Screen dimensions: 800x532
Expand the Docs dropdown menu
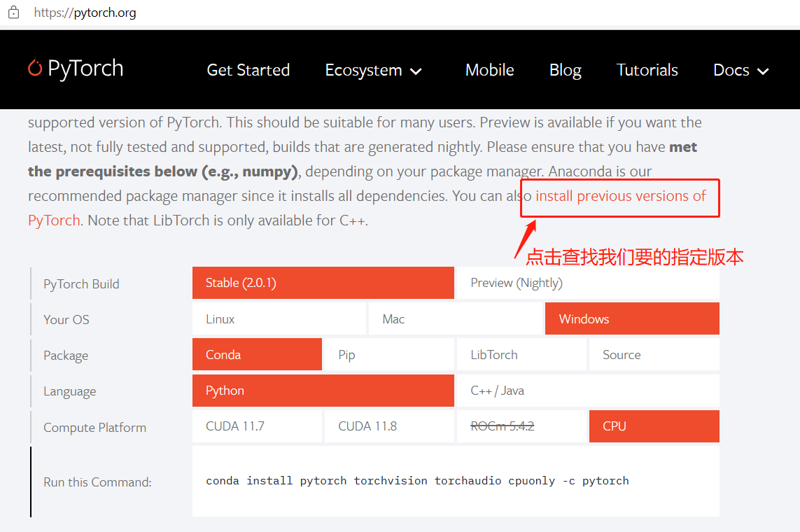tap(731, 70)
